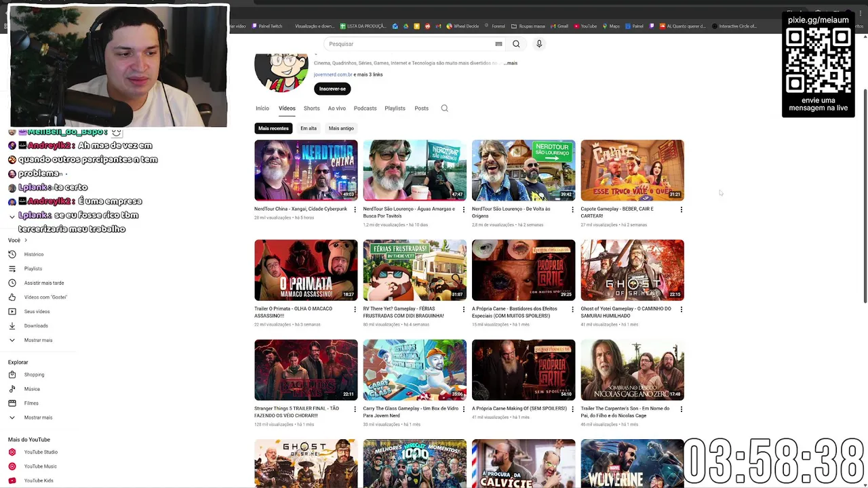
Task: Click the Seus vídeos play icon
Action: pos(12,311)
